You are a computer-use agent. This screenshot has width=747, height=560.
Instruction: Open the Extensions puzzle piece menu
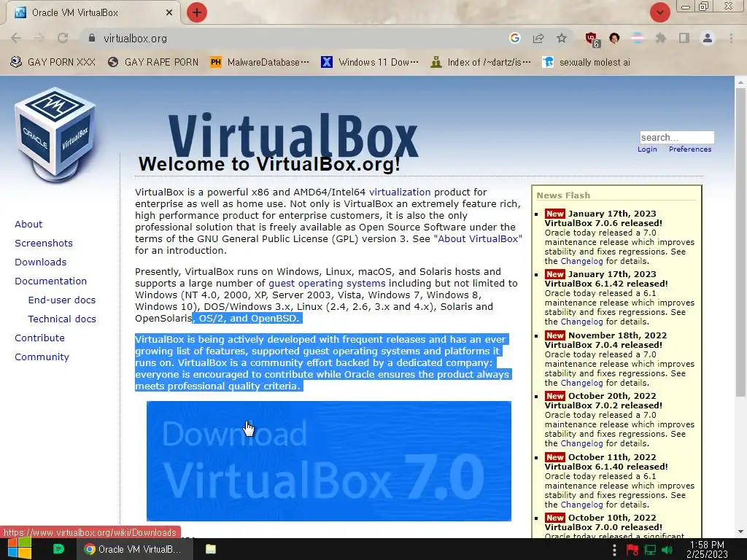[661, 38]
